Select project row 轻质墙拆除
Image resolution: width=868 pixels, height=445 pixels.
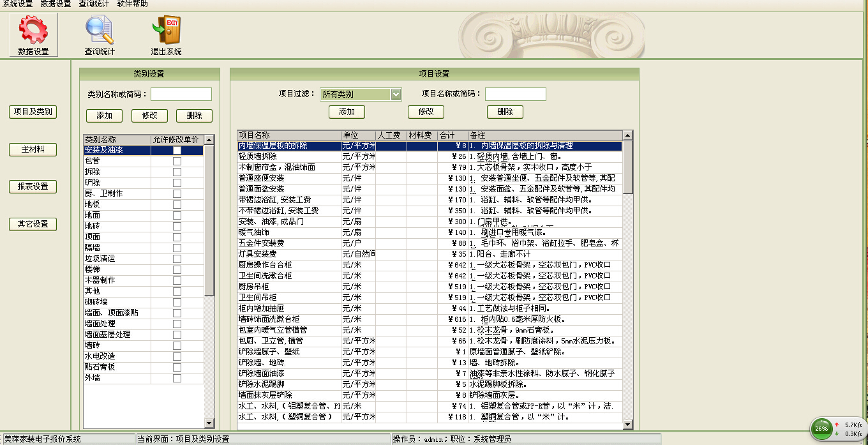430,157
